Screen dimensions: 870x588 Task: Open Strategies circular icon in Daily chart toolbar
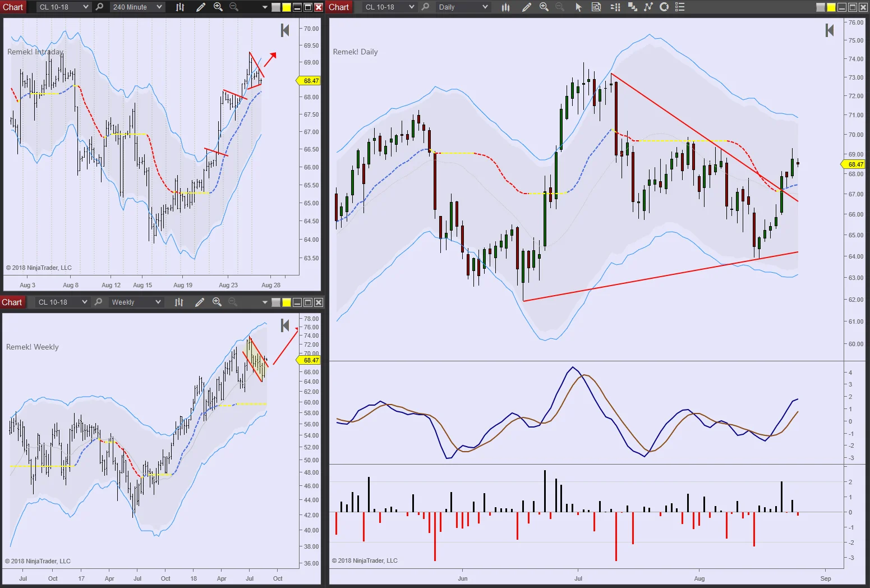tap(664, 7)
